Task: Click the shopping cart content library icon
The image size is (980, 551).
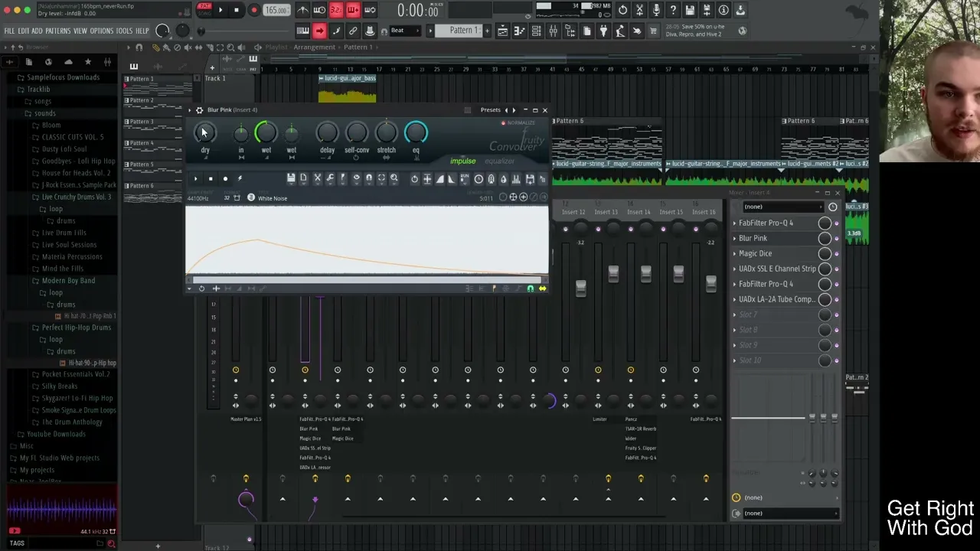Action: (653, 31)
